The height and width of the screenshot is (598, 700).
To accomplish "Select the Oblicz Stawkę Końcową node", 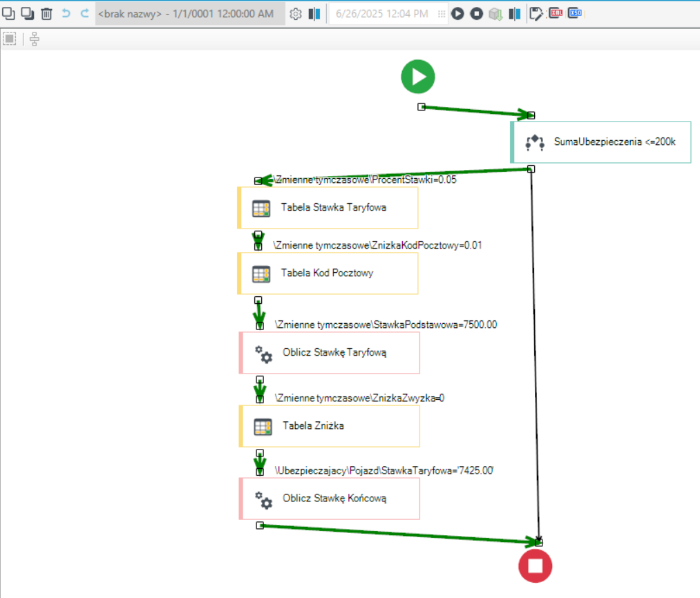I will coord(330,499).
